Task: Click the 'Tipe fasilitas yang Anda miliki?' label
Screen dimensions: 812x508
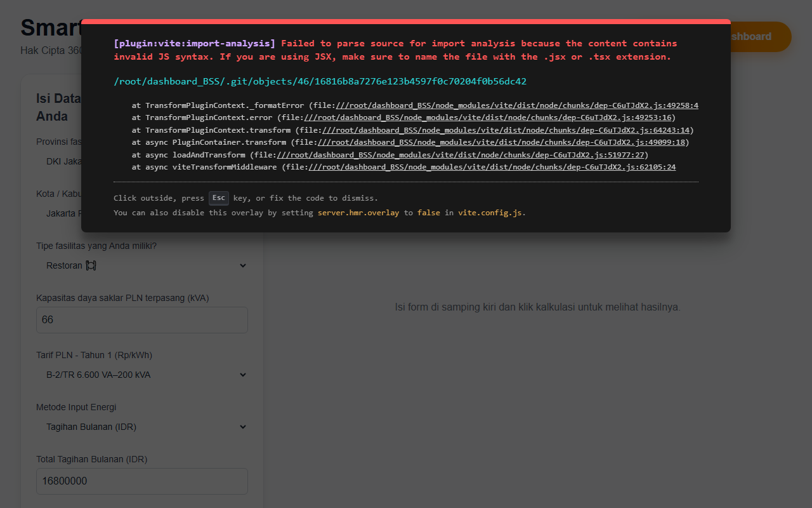Action: pyautogui.click(x=96, y=246)
